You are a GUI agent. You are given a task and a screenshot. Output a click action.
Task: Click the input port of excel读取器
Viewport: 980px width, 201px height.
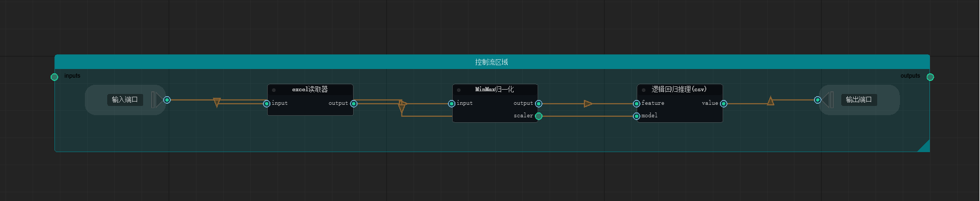click(267, 103)
